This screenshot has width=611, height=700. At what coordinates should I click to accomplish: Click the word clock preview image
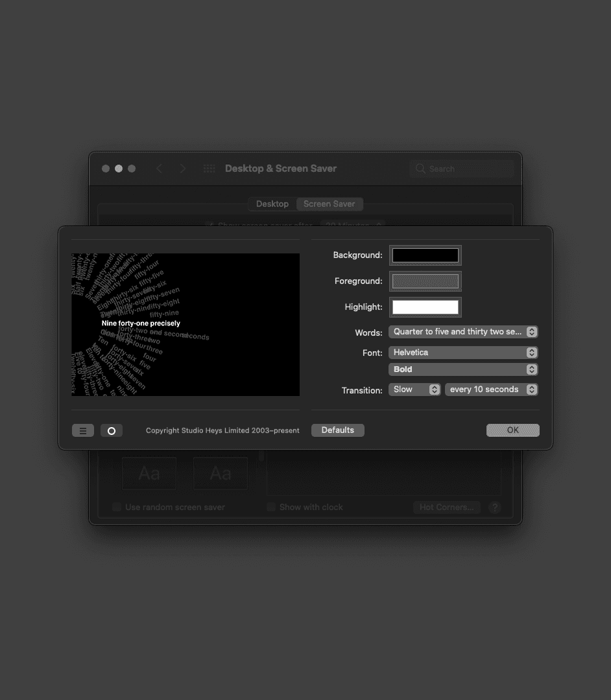[x=186, y=325]
